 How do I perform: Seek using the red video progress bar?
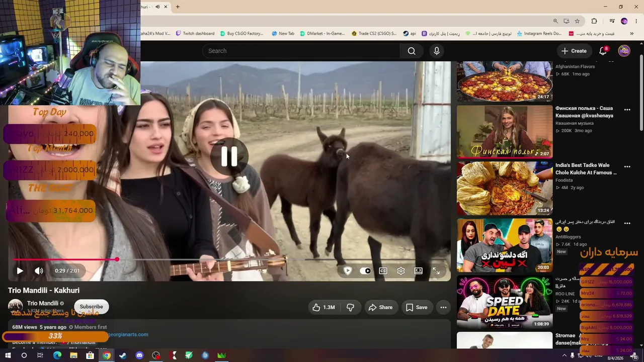click(229, 259)
